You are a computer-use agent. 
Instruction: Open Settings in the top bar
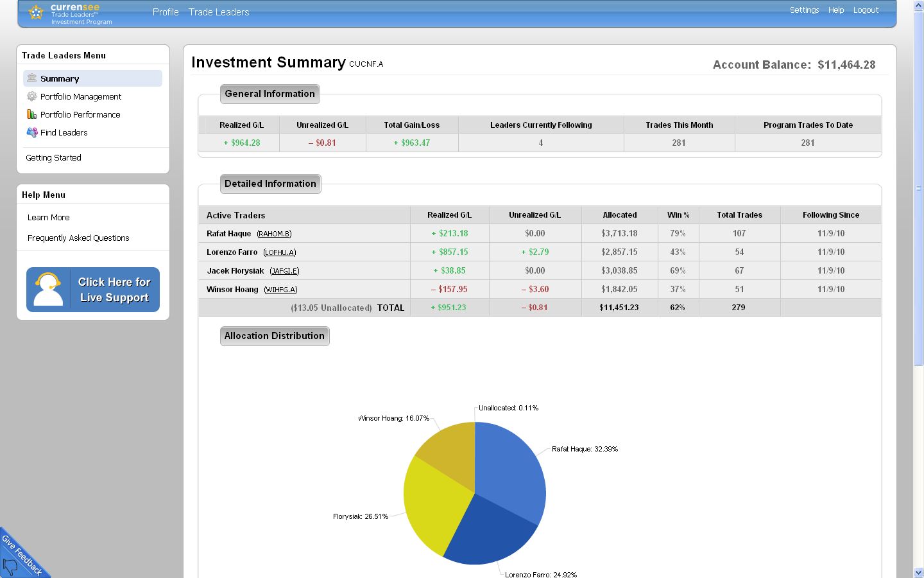click(804, 10)
